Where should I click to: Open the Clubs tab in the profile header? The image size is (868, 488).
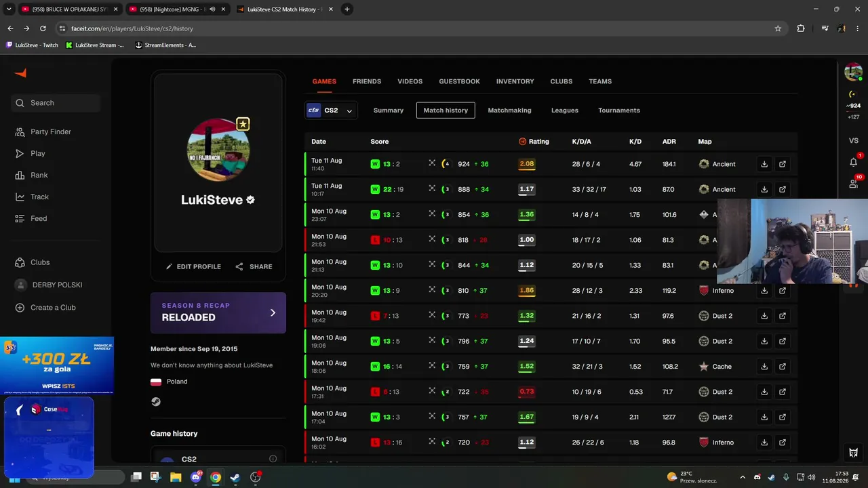[561, 81]
